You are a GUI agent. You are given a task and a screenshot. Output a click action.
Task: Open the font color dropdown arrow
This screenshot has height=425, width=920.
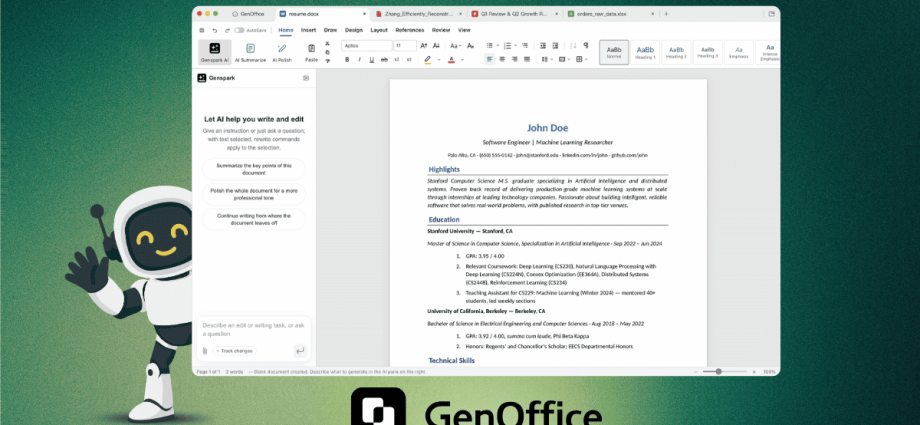tap(462, 59)
